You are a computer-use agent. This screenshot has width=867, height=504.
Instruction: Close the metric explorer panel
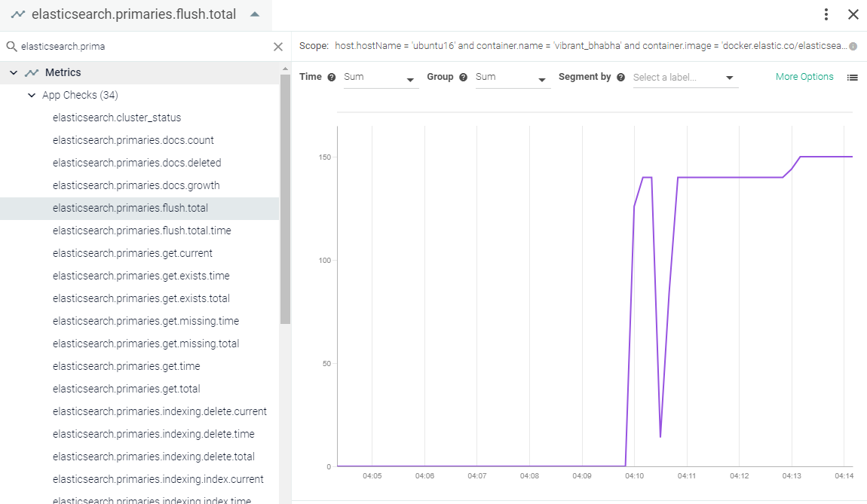pos(853,14)
